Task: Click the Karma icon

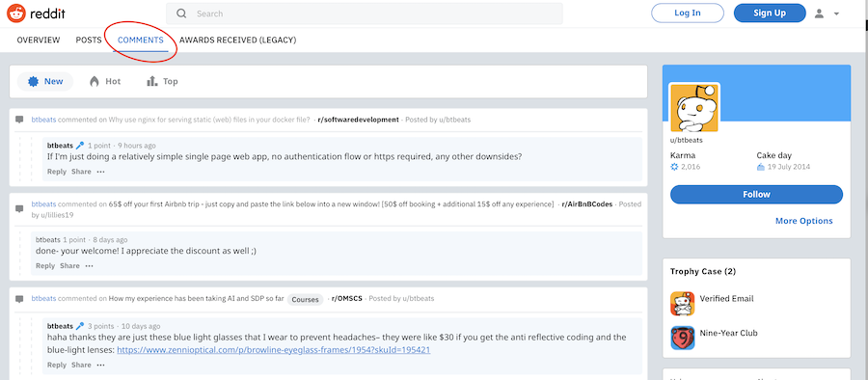Action: coord(674,167)
